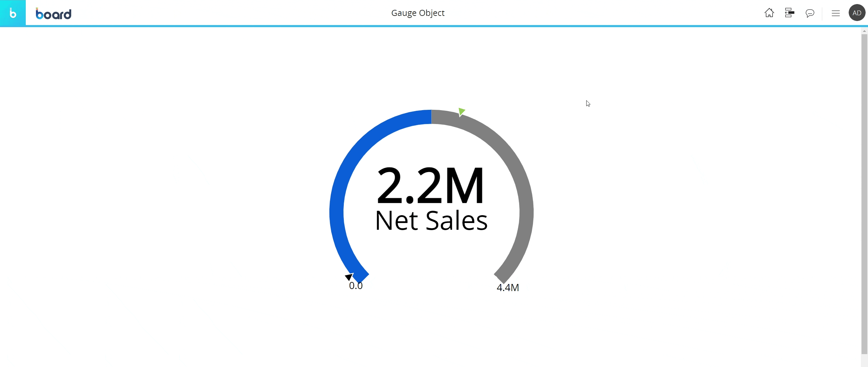
Task: Click the Net Sales label
Action: point(431,221)
